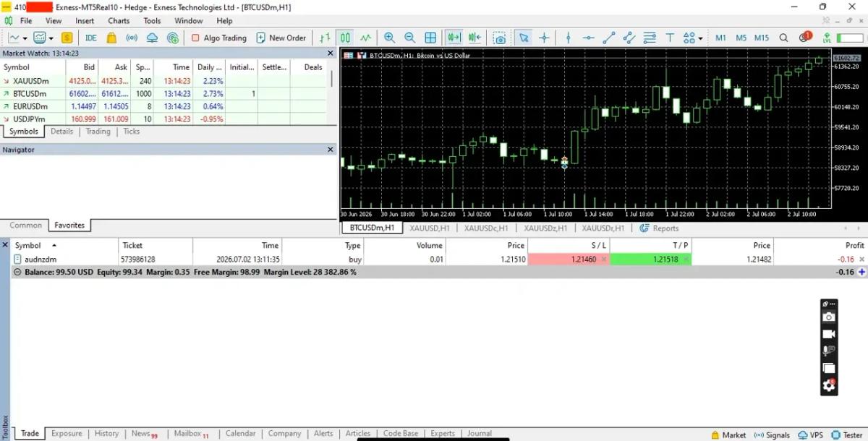Switch to Details tab in Market Watch
Screen dimensions: 868x441
pyautogui.click(x=61, y=132)
